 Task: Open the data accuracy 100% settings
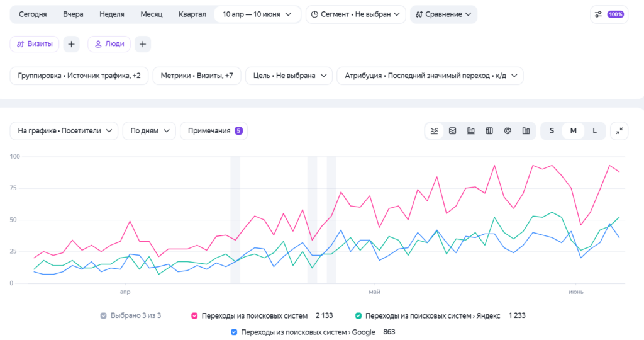pyautogui.click(x=609, y=14)
